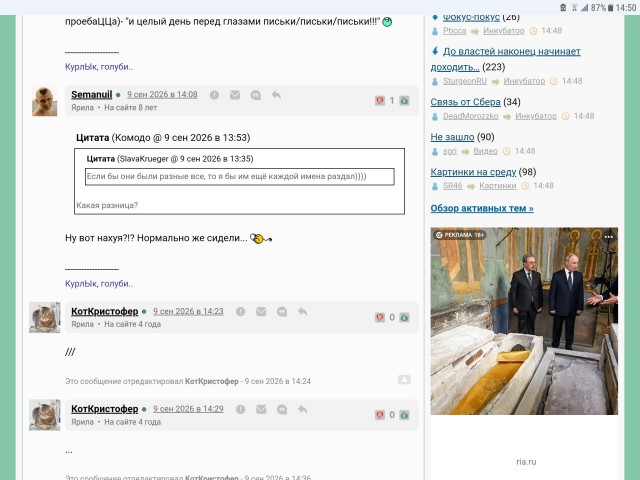Click report icon on КотКристофер 14:29 post
The image size is (640, 480).
tap(240, 409)
